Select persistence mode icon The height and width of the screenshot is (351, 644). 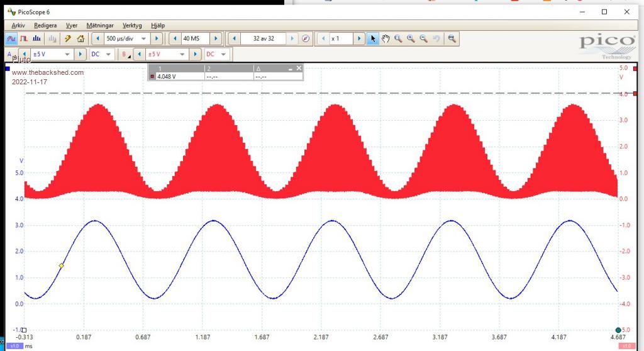coord(24,39)
